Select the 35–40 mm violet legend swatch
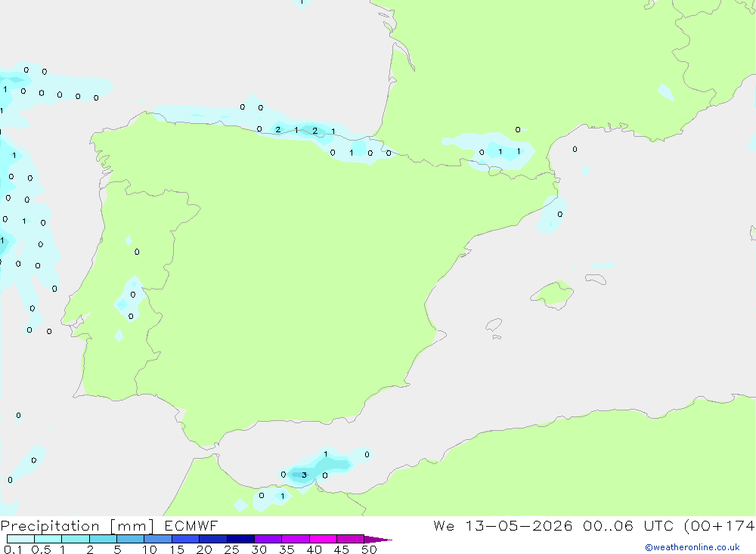Screen dimensions: 756x554 click(295, 539)
